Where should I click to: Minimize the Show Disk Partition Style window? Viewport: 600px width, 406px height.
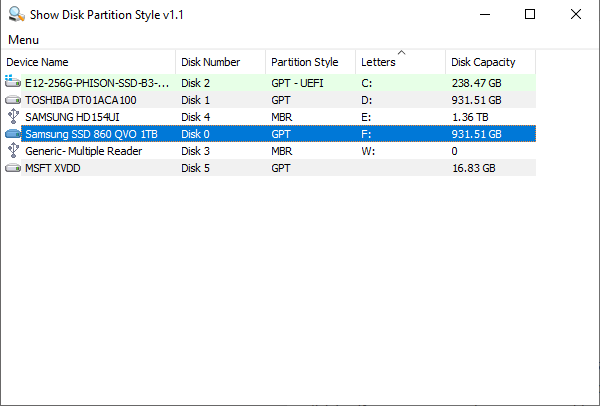click(x=484, y=15)
